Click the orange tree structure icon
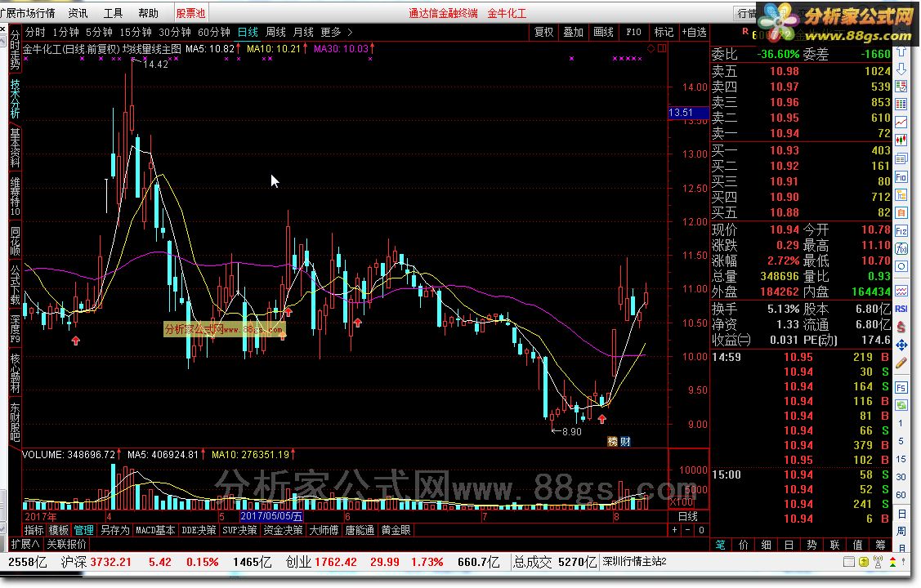Viewport: 921px width, 588px height. click(x=901, y=195)
